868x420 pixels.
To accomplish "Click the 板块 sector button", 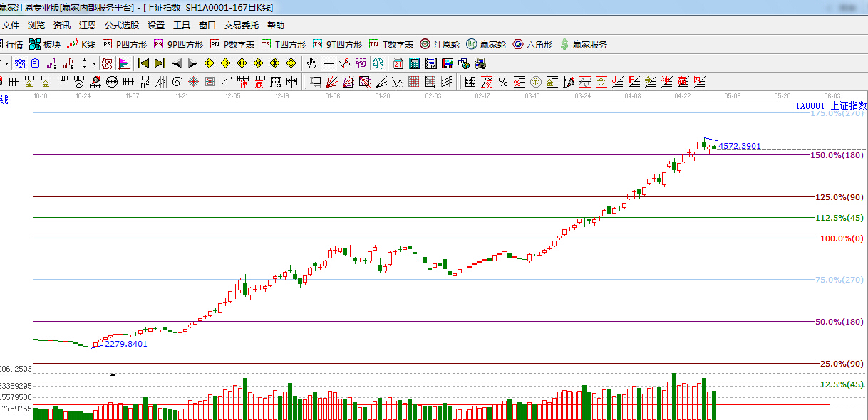I will pyautogui.click(x=45, y=44).
